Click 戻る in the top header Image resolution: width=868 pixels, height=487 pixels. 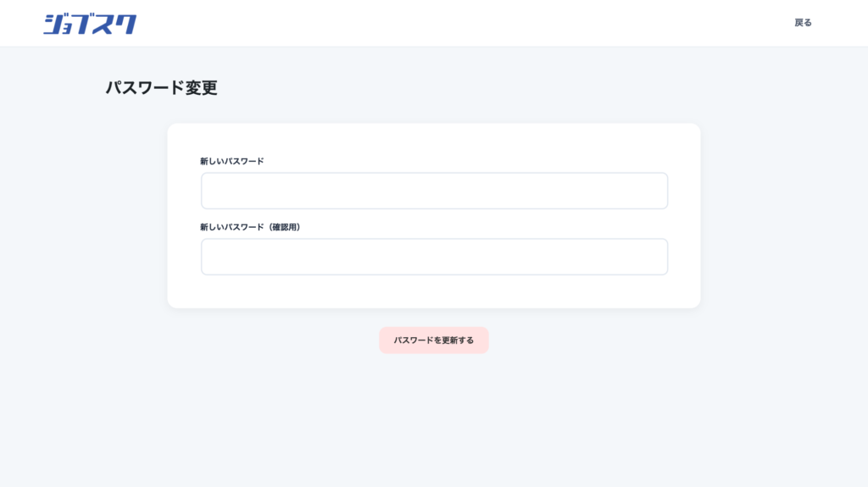[803, 23]
